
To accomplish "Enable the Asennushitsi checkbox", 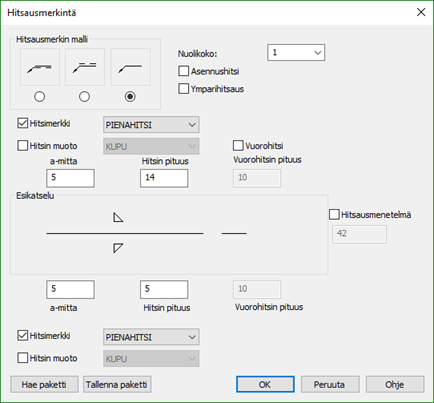I will pyautogui.click(x=184, y=71).
